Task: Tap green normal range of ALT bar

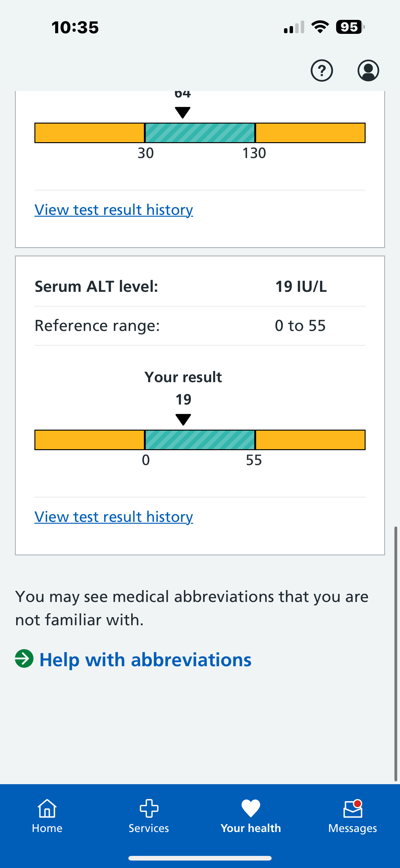Action: coord(200,440)
